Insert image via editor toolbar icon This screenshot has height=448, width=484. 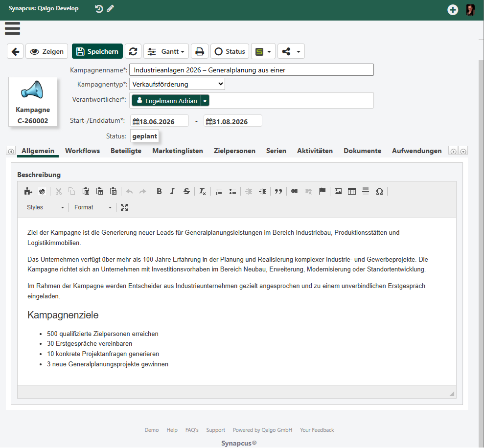(338, 191)
